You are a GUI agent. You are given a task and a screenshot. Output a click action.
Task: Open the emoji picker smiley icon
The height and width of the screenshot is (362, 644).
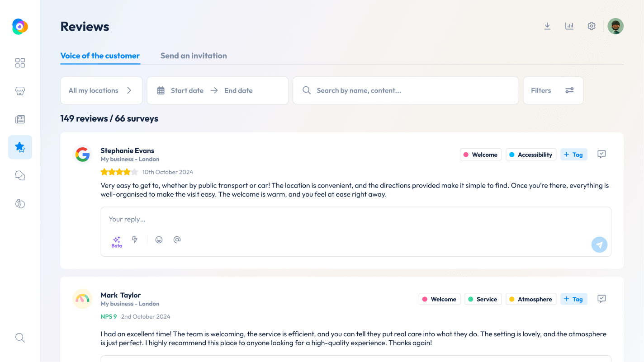(159, 240)
